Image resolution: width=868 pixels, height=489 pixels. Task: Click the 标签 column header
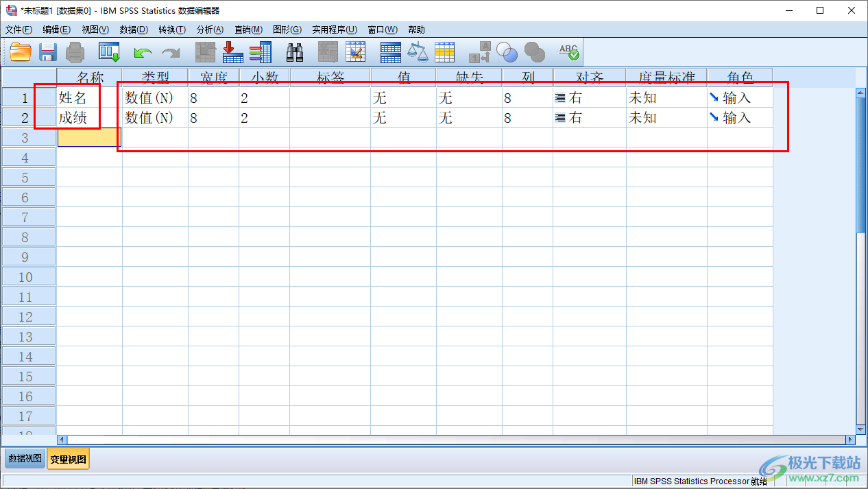330,77
